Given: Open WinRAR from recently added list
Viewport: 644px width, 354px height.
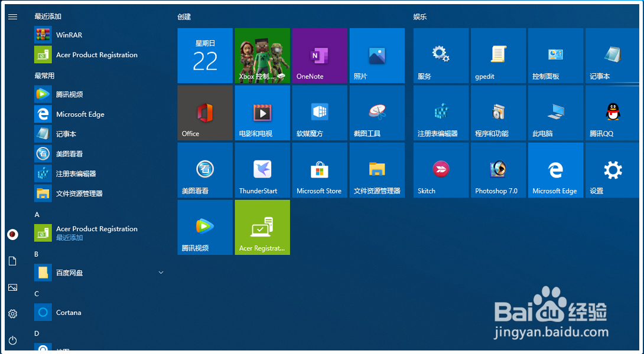Looking at the screenshot, I should [x=99, y=35].
